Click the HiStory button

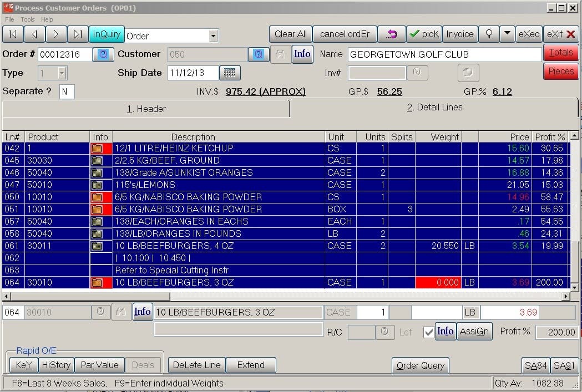coord(56,365)
